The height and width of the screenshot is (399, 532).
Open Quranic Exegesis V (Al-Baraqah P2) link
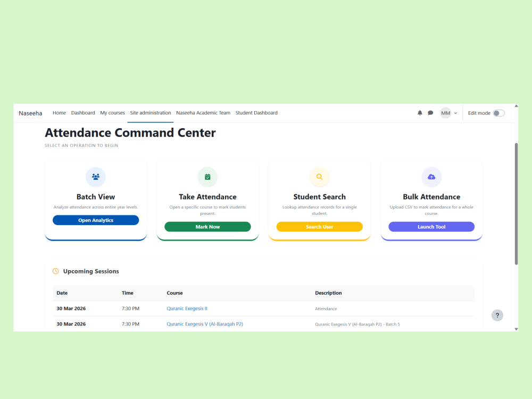tap(205, 324)
